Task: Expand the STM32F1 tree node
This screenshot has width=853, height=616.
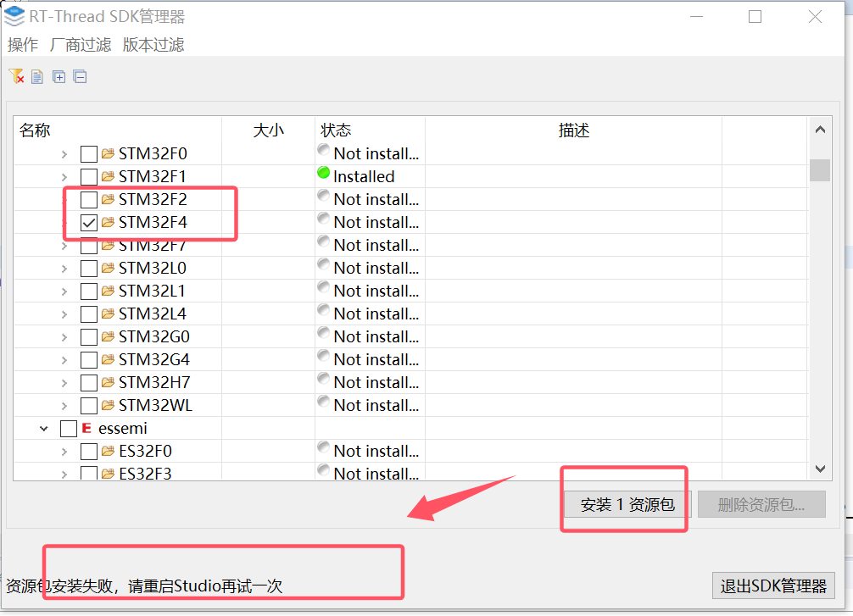Action: pos(64,177)
